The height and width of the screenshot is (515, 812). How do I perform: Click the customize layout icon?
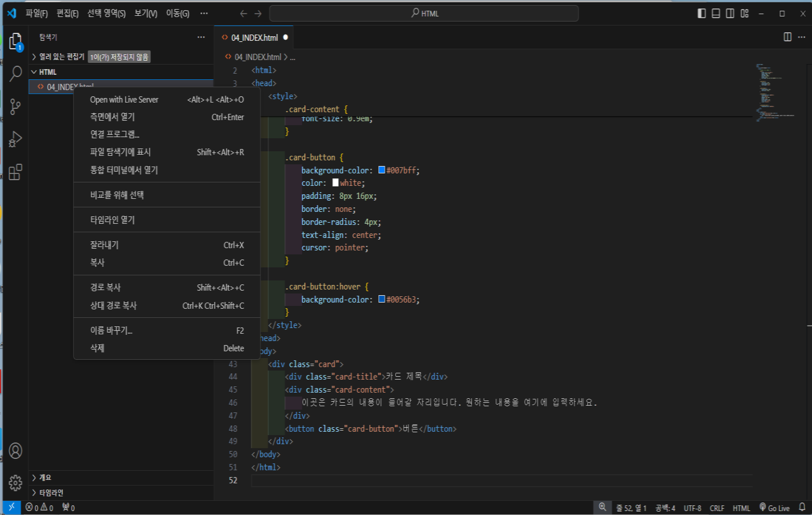[745, 13]
